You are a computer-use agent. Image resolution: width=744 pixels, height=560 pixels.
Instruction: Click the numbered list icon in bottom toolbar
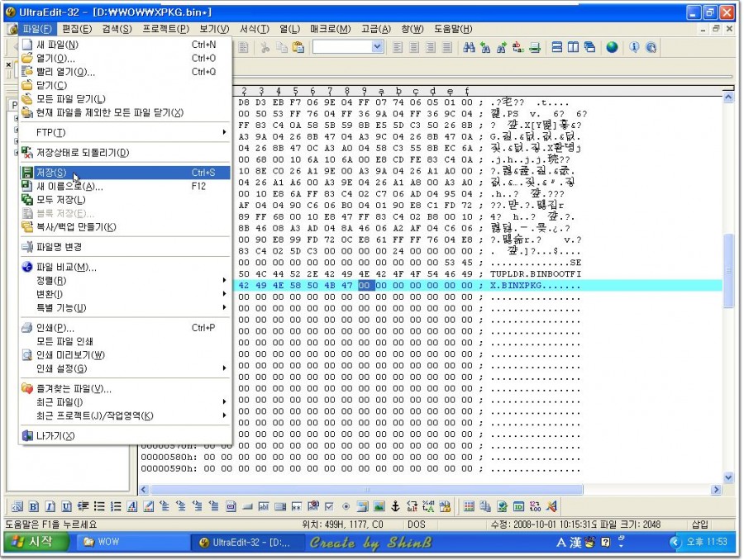(x=116, y=506)
